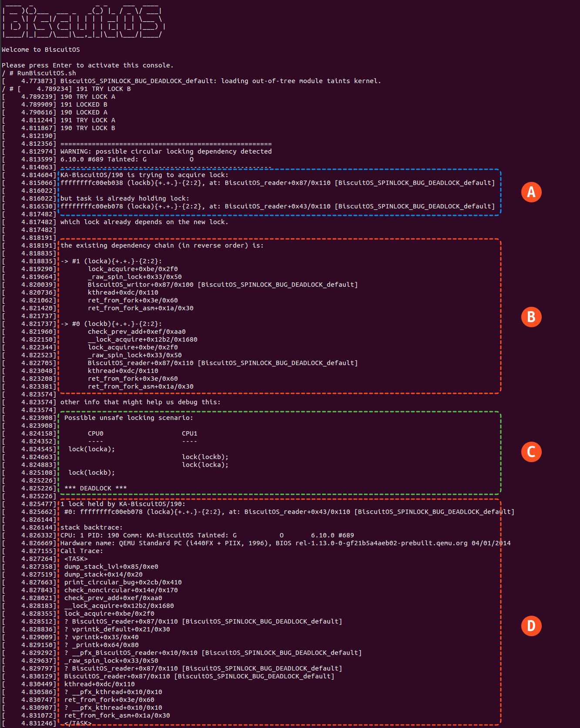Click the opening '<TASK>' tag line

coord(76,559)
